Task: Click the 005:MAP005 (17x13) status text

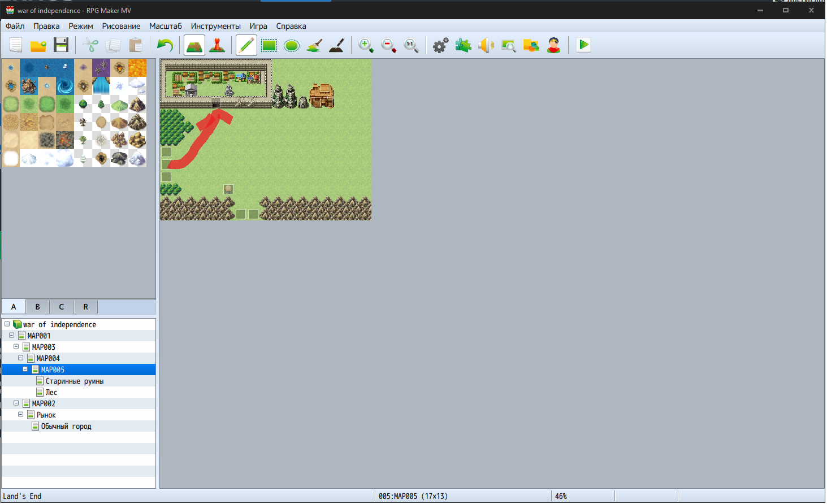Action: (413, 496)
